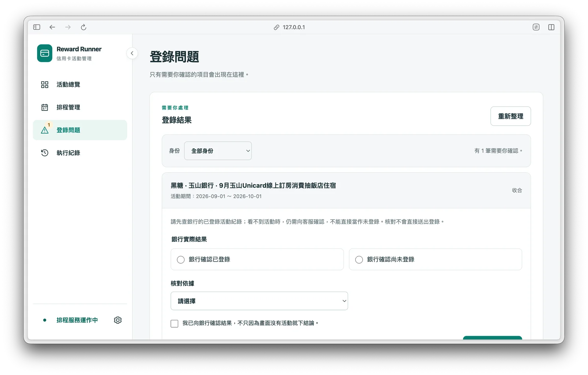Open settings via the gear icon
The height and width of the screenshot is (375, 588).
coord(118,320)
